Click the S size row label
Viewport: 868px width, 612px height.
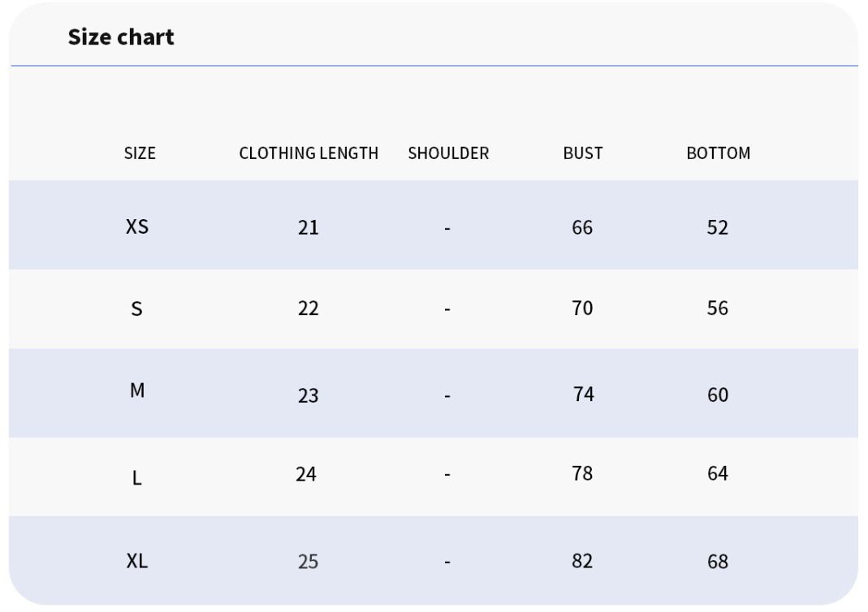[x=136, y=308]
